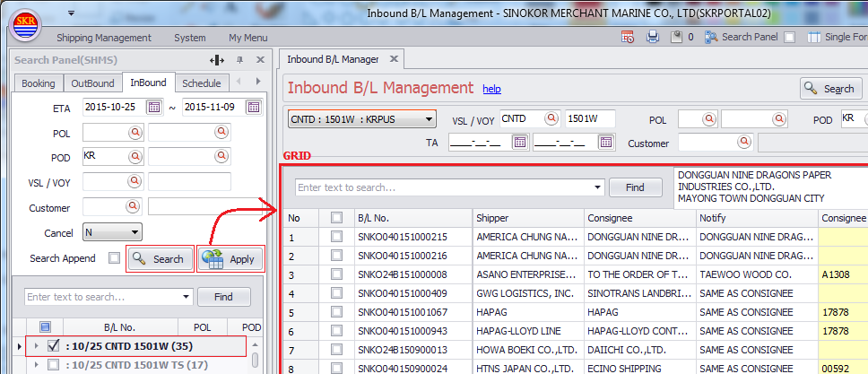Image resolution: width=868 pixels, height=374 pixels.
Task: Click Search button in Search Panel
Action: point(160,259)
